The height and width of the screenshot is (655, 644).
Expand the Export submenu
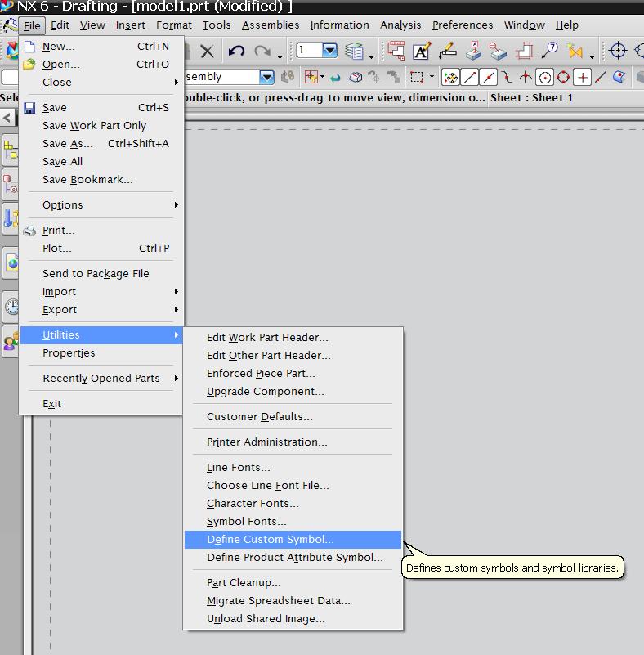(101, 310)
